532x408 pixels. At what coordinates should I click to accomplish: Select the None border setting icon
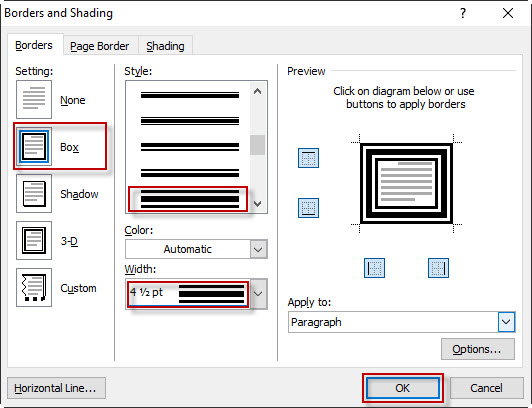coord(34,99)
